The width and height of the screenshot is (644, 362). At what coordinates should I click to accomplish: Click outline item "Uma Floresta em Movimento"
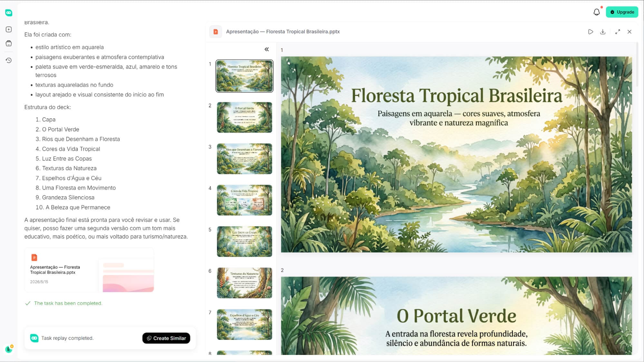[79, 188]
